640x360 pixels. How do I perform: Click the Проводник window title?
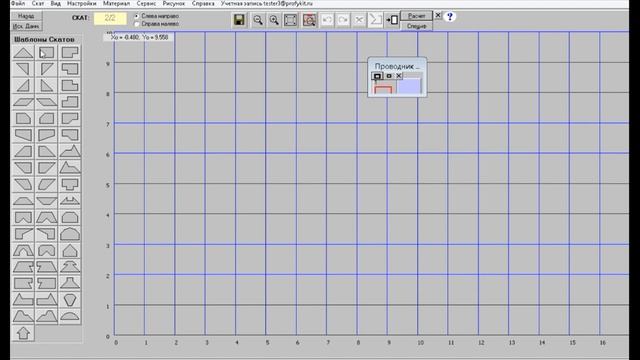coord(397,66)
